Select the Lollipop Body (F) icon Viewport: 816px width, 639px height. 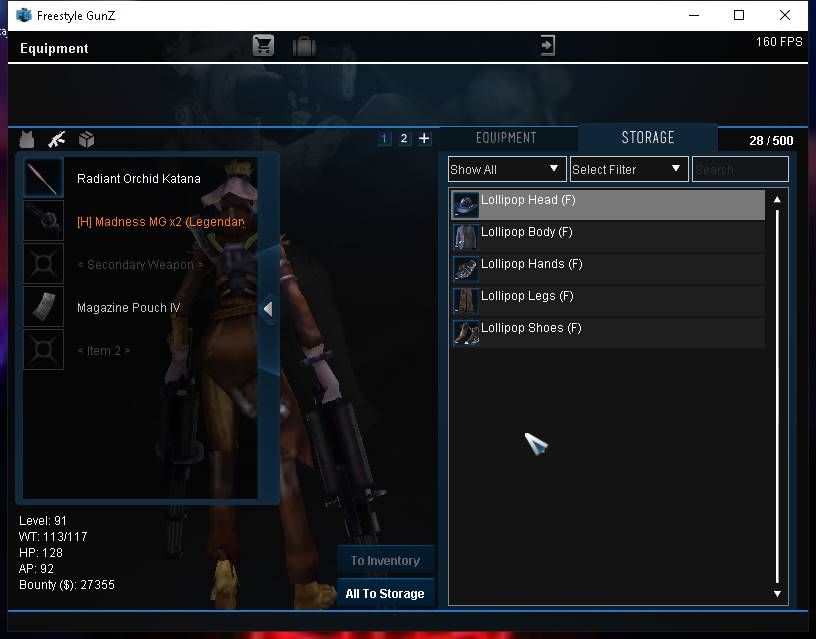pos(465,237)
